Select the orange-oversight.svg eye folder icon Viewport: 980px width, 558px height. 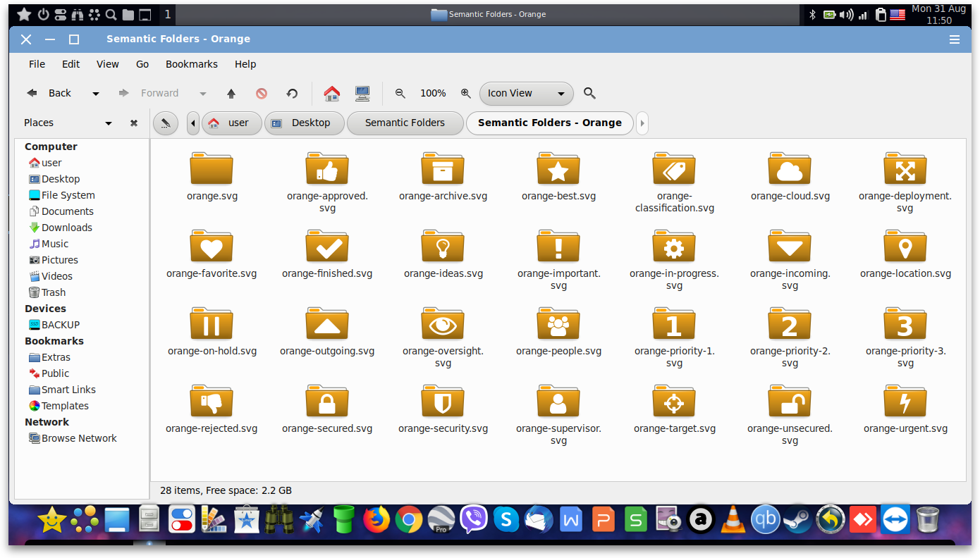click(443, 323)
